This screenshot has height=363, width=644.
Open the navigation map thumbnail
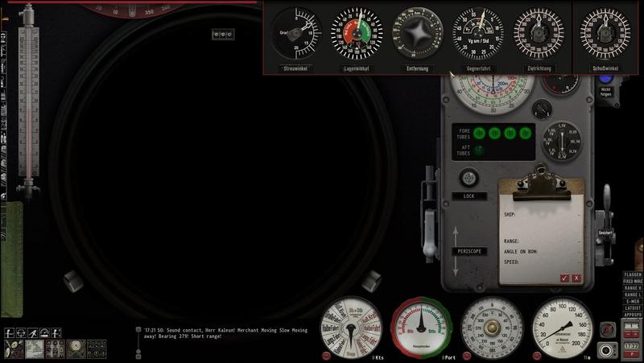[35, 349]
